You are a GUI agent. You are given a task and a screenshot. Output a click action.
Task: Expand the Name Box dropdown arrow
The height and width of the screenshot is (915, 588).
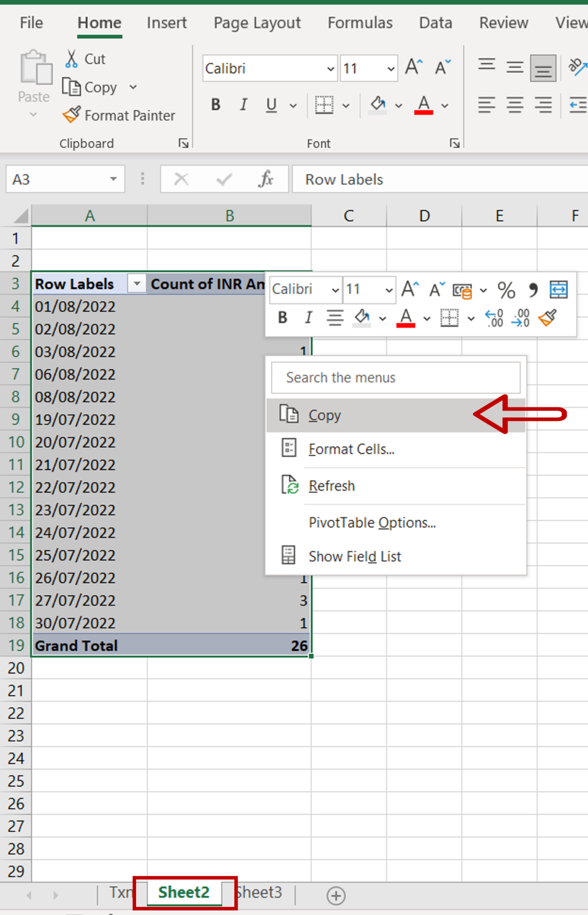click(x=113, y=179)
